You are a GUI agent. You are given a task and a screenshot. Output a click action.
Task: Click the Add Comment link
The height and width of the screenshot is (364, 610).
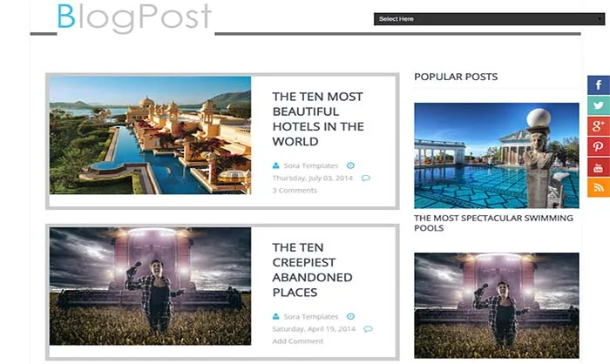(x=298, y=341)
